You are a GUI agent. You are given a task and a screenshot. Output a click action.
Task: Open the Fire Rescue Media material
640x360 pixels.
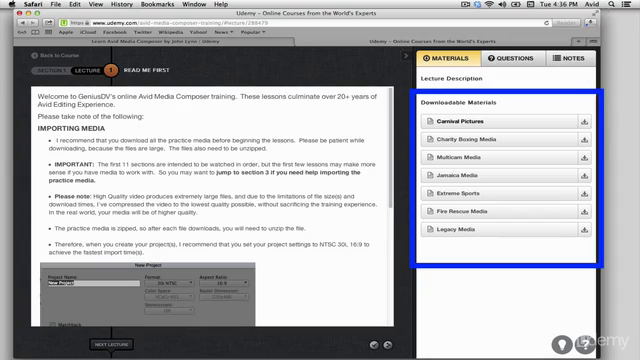point(499,211)
